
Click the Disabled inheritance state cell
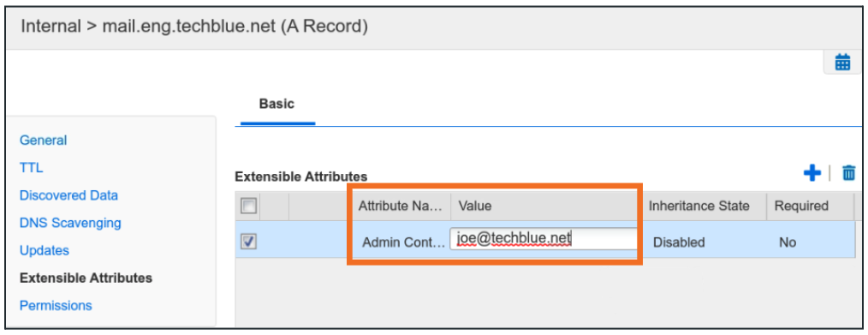pyautogui.click(x=679, y=242)
